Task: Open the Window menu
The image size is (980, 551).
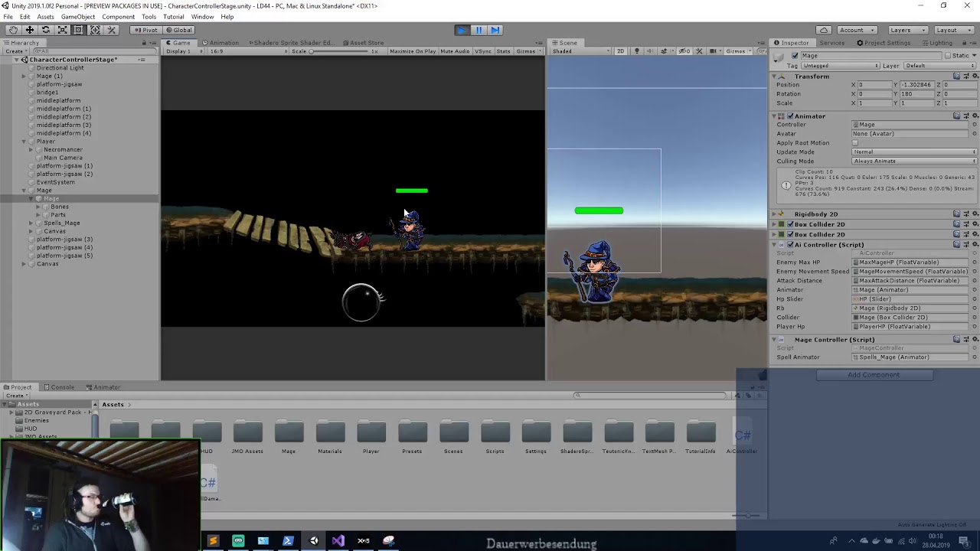Action: (x=202, y=17)
